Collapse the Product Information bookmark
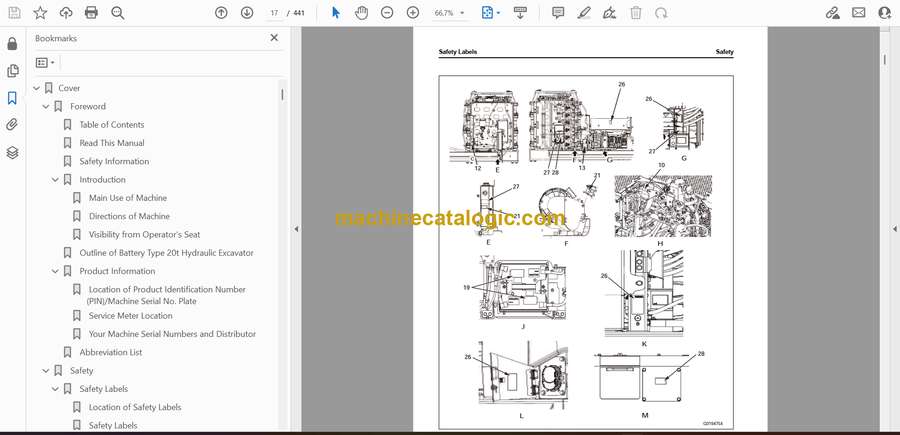Viewport: 900px width, 435px height. (55, 271)
